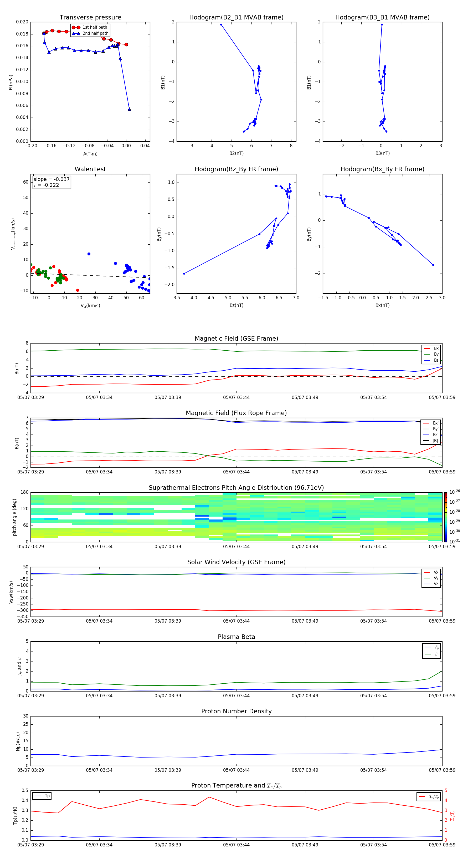Click the "V_A(km/s)" x-axis label
Viewport: 473px width, 868px height.
tap(90, 306)
